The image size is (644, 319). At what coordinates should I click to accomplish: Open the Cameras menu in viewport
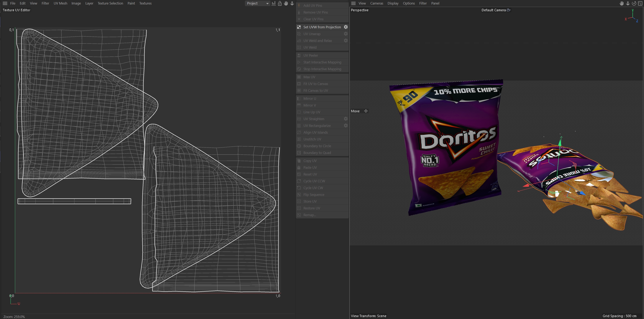(x=376, y=3)
